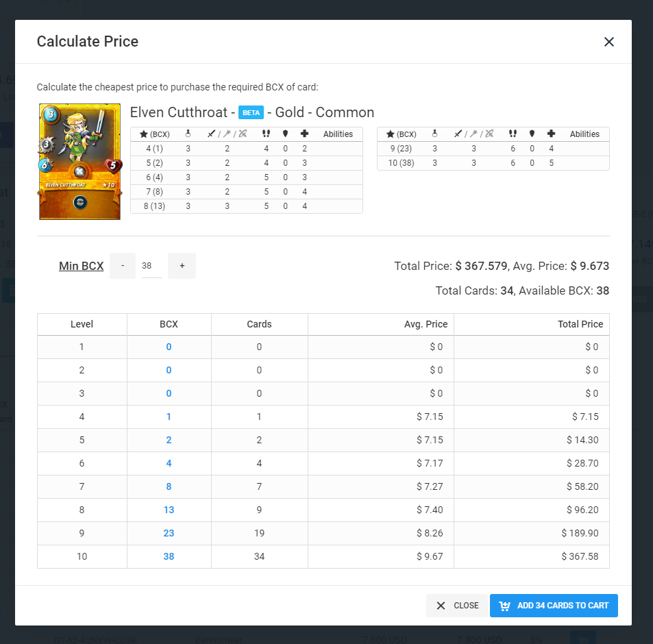653x644 pixels.
Task: Select BCX value 23 for level 9
Action: tap(169, 533)
